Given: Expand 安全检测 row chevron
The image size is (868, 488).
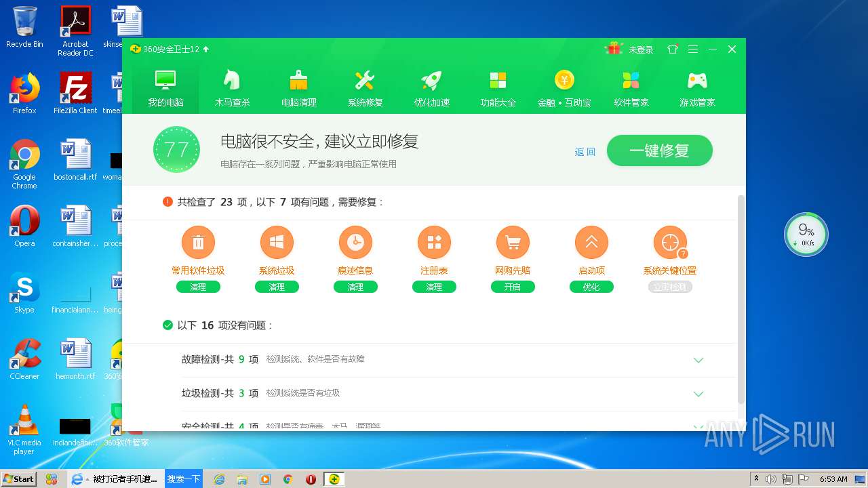Looking at the screenshot, I should tap(698, 426).
